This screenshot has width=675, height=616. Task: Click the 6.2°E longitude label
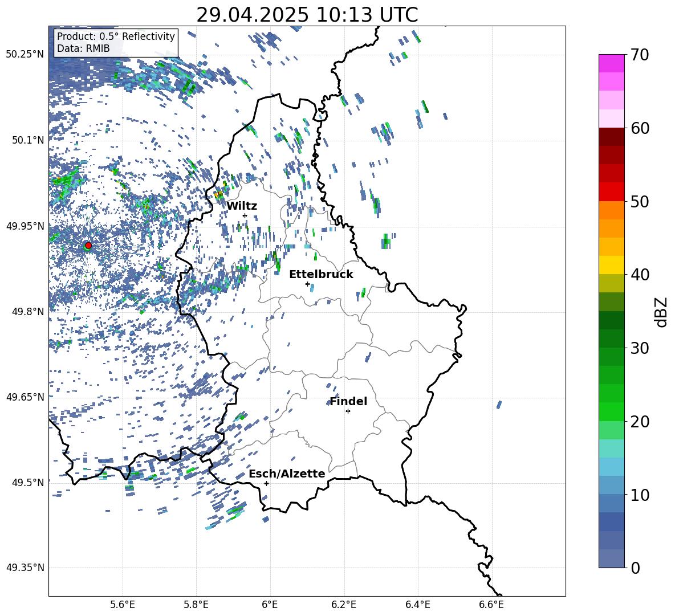click(x=344, y=605)
